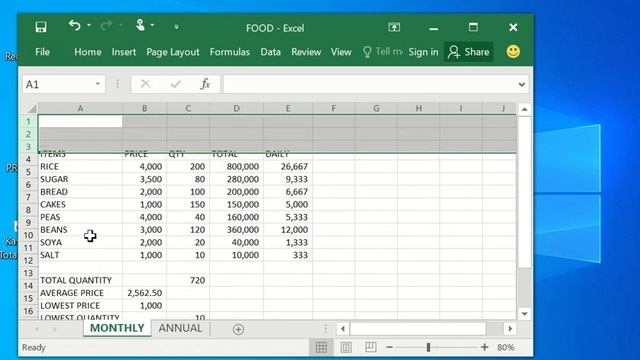This screenshot has width=640, height=360.
Task: Customize the Quick Access Toolbar
Action: tap(176, 27)
